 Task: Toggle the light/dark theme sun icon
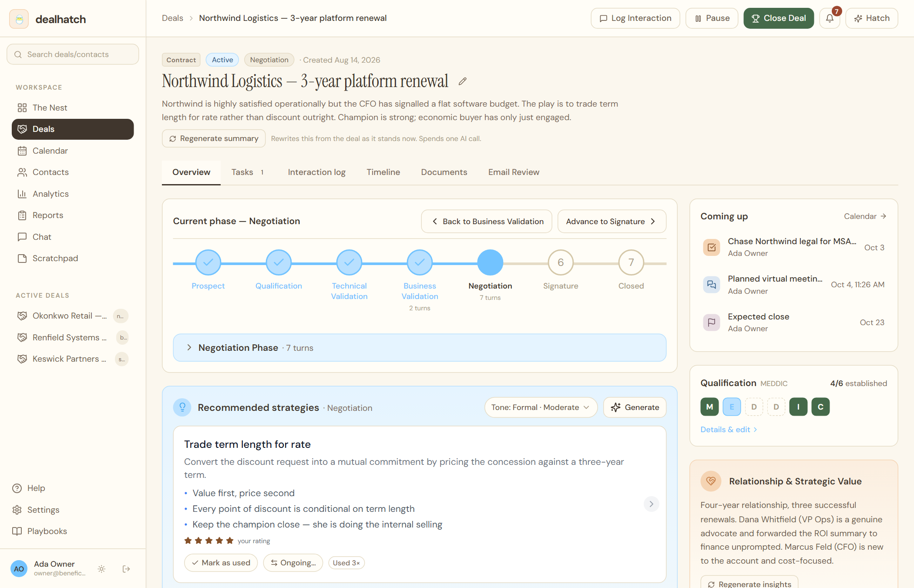[101, 569]
